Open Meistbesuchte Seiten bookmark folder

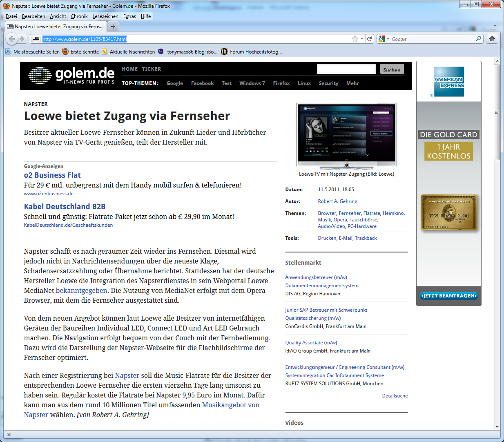(x=33, y=51)
